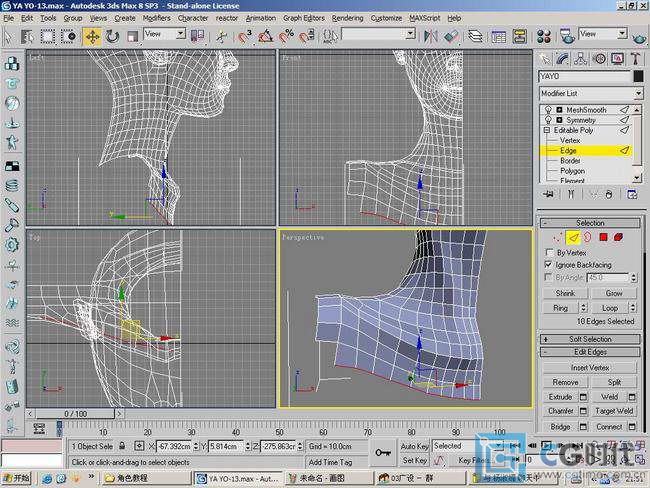Viewport: 650px width, 488px height.
Task: Collapse the Editable Poly stack entry
Action: point(547,130)
